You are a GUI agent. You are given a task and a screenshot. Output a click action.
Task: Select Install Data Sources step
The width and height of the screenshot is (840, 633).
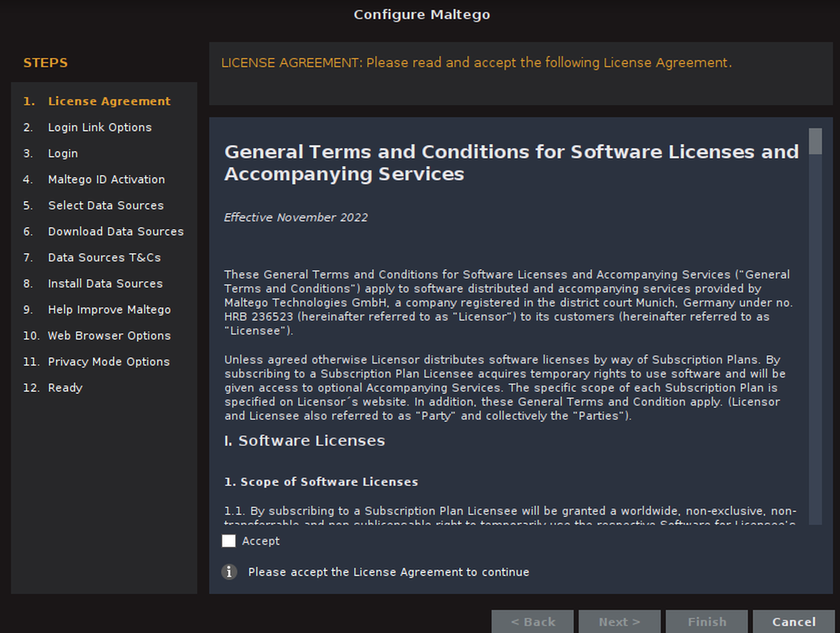[105, 283]
